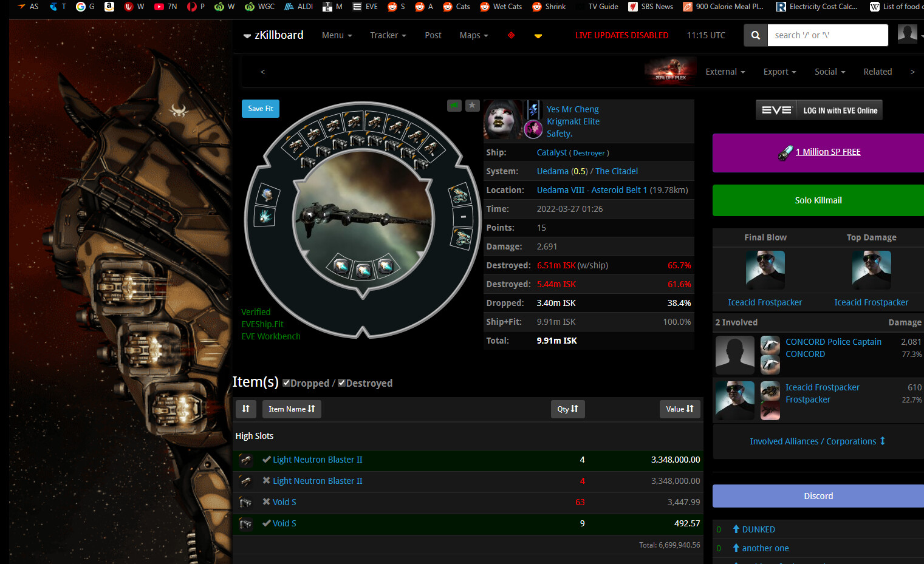
Task: Open the Catalyst ship link
Action: [552, 152]
